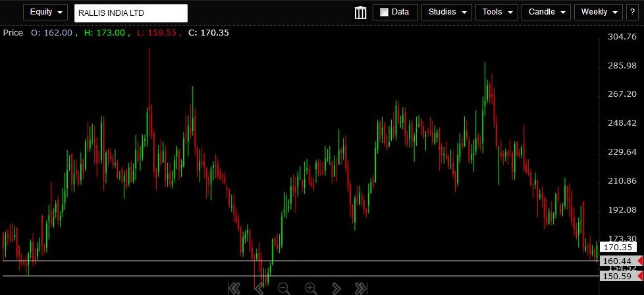Click the RALLIS INDIA LTD search field
This screenshot has height=295, width=644.
pos(130,13)
